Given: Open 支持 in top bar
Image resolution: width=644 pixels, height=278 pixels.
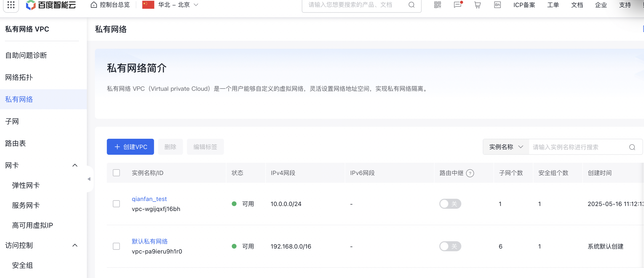Looking at the screenshot, I should [625, 5].
